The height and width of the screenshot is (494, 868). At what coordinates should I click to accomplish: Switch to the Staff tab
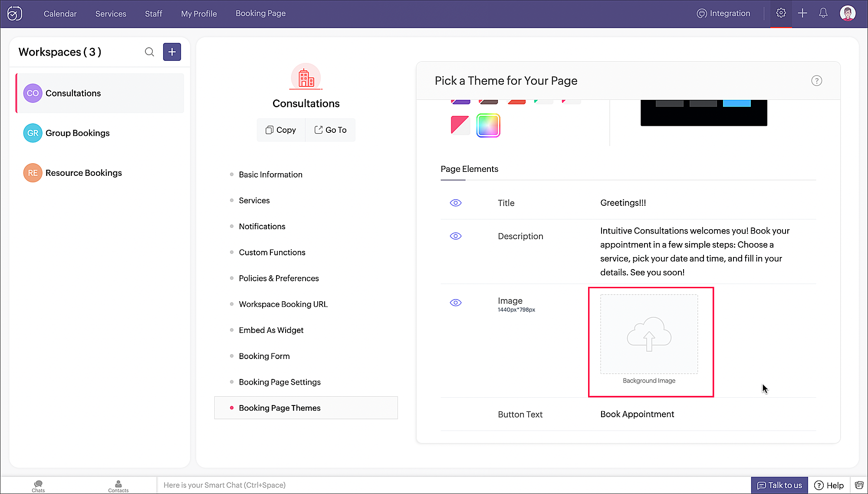pos(153,14)
